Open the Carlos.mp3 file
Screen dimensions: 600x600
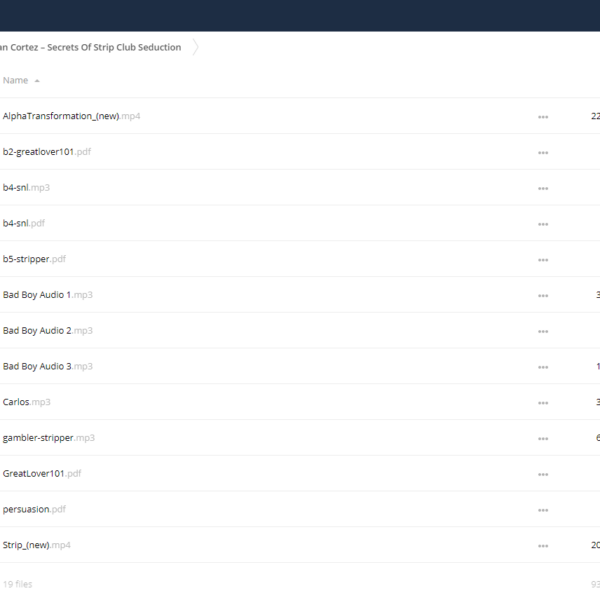click(x=26, y=402)
